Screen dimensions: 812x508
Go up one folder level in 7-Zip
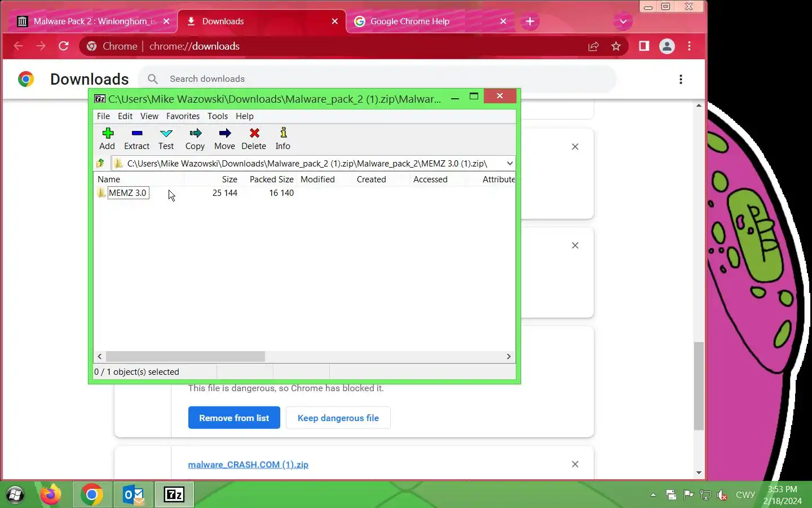click(100, 163)
